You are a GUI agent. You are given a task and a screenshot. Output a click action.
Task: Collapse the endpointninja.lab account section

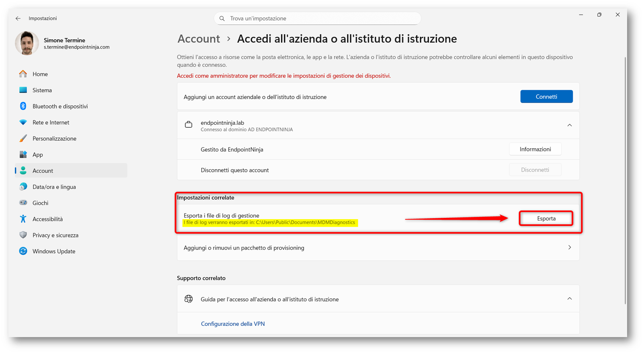click(570, 125)
